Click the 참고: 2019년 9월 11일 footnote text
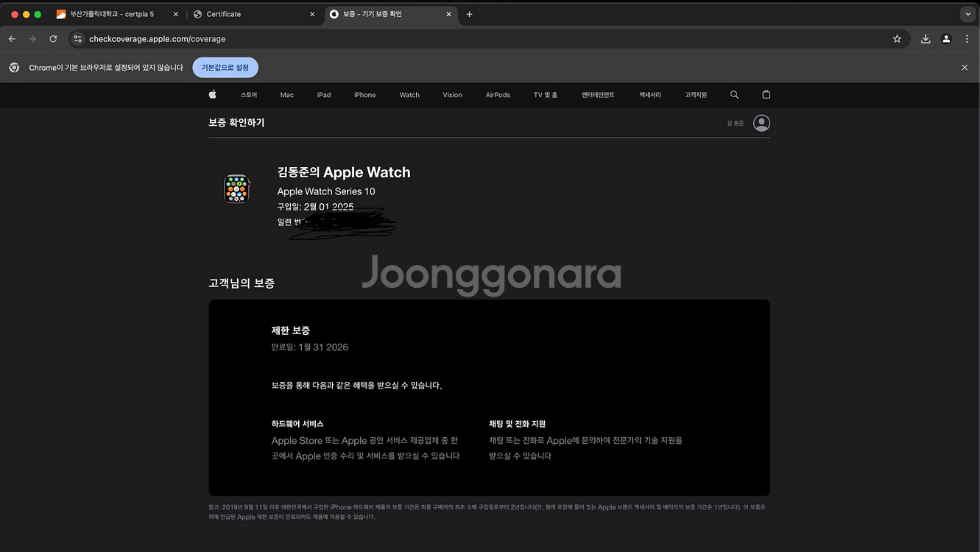Screen dimensions: 980x552 (x=487, y=512)
